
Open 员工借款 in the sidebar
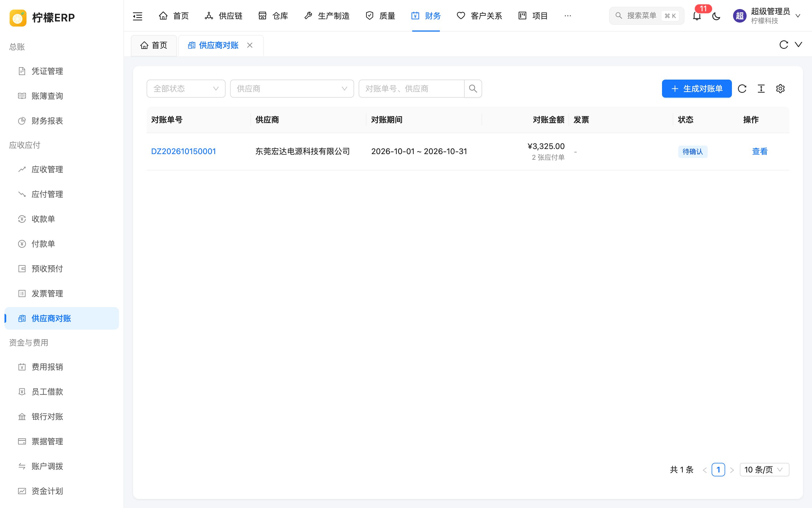pyautogui.click(x=62, y=392)
